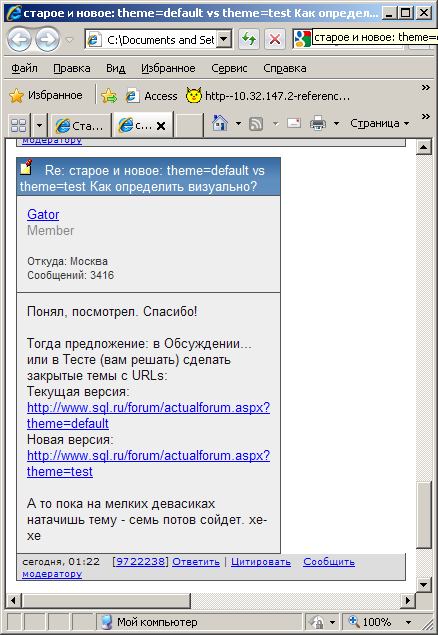This screenshot has height=635, width=438.
Task: Click the horizontal scrollbar left arrow
Action: tap(13, 600)
